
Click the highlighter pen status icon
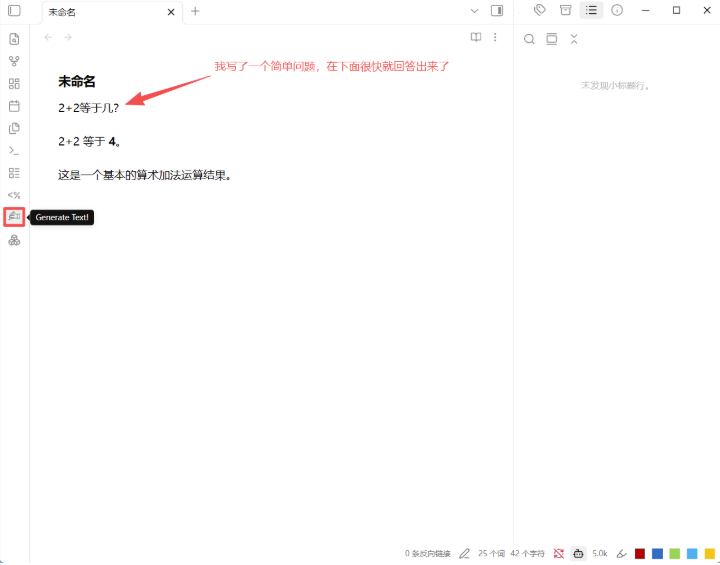(x=621, y=554)
